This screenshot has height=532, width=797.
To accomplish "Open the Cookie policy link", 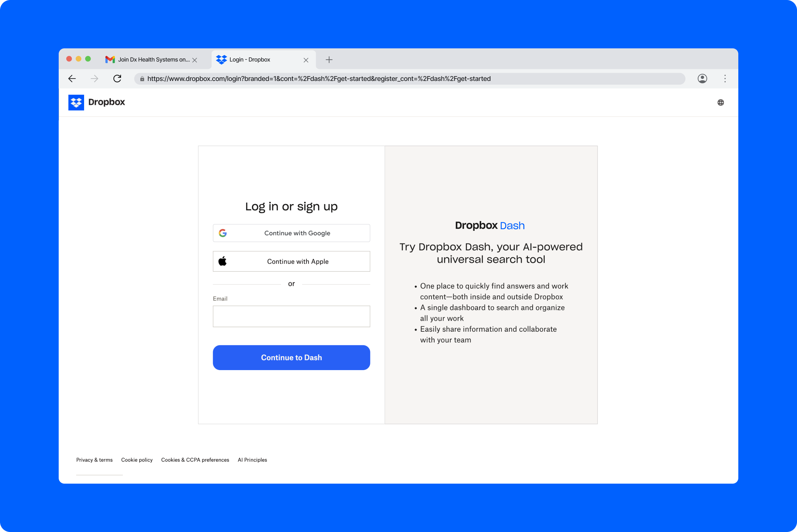I will coord(137,460).
